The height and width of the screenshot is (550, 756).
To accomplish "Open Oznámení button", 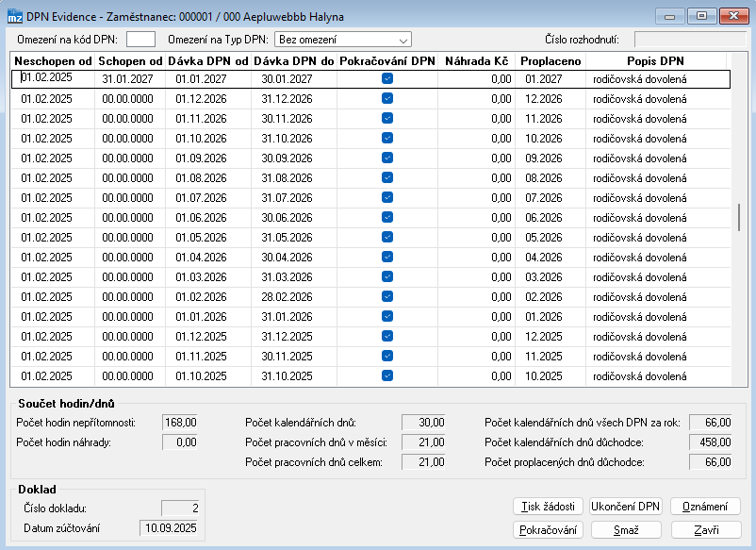I will (x=705, y=507).
